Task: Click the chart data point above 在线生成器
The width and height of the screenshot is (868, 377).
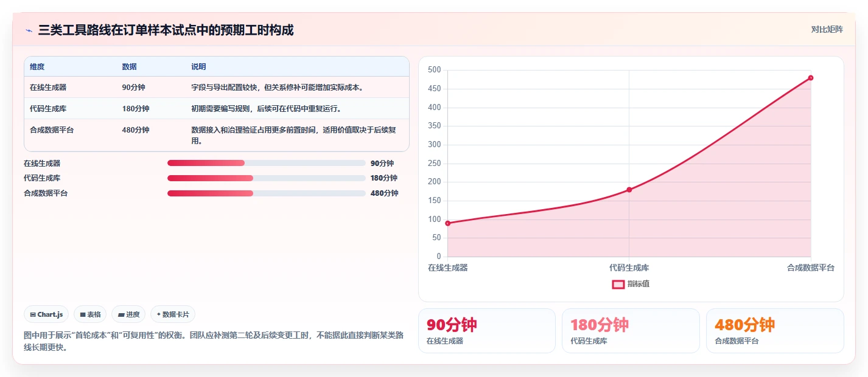Action: (x=447, y=223)
